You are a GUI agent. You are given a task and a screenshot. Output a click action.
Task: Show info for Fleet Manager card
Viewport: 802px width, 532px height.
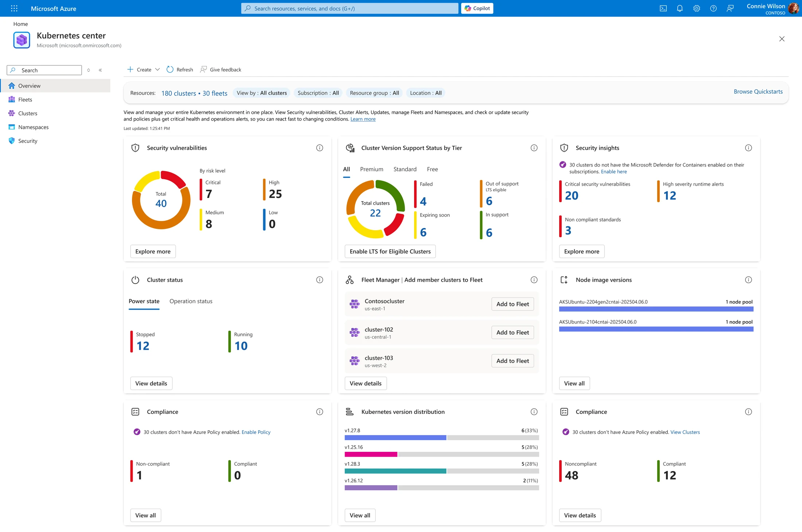click(534, 279)
